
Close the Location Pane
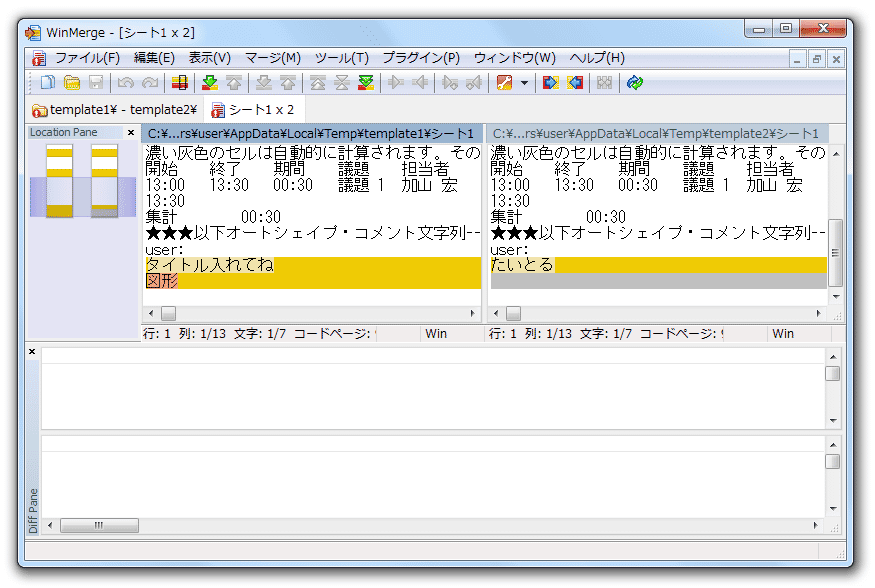pyautogui.click(x=131, y=132)
